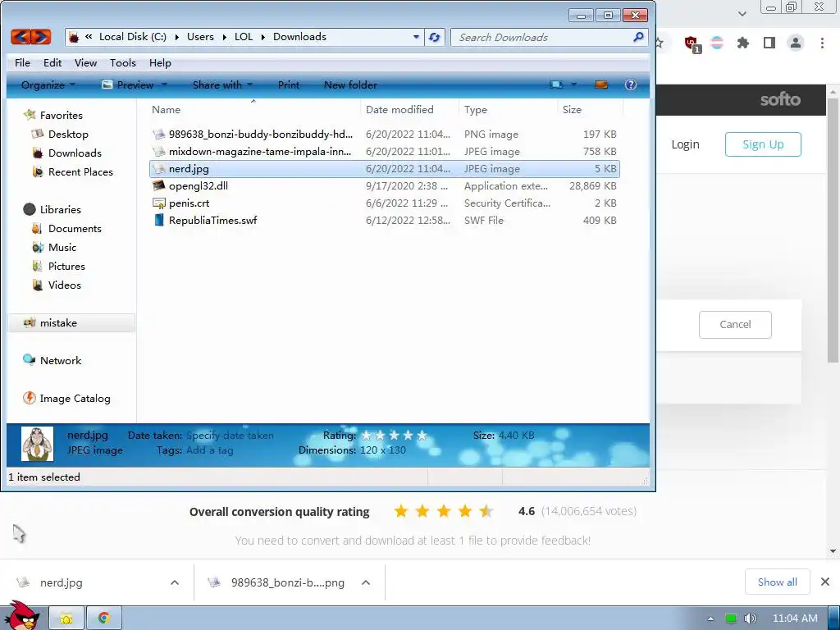Click the volume speaker tray icon

pos(751,619)
